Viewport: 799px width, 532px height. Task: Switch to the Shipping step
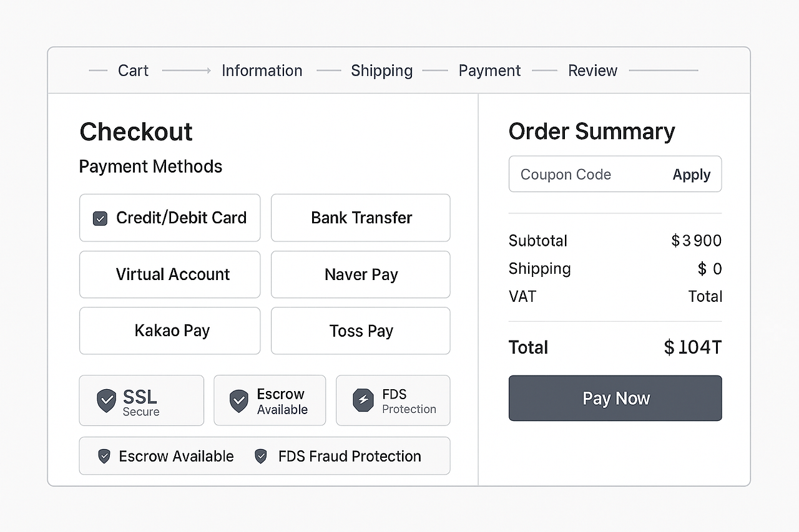click(x=381, y=70)
